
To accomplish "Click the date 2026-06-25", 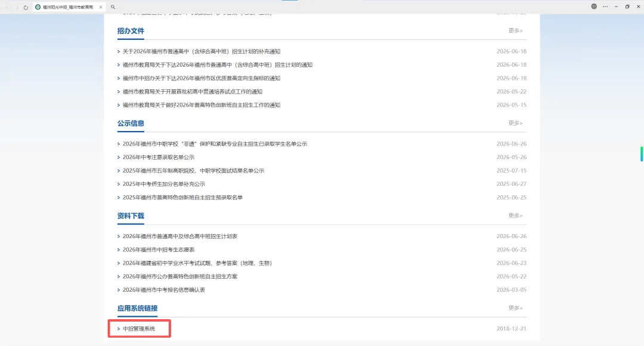I will click(x=512, y=250).
